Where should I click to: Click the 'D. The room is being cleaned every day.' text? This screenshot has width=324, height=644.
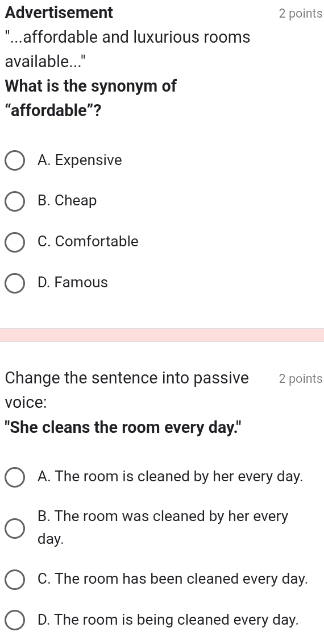coord(168,620)
